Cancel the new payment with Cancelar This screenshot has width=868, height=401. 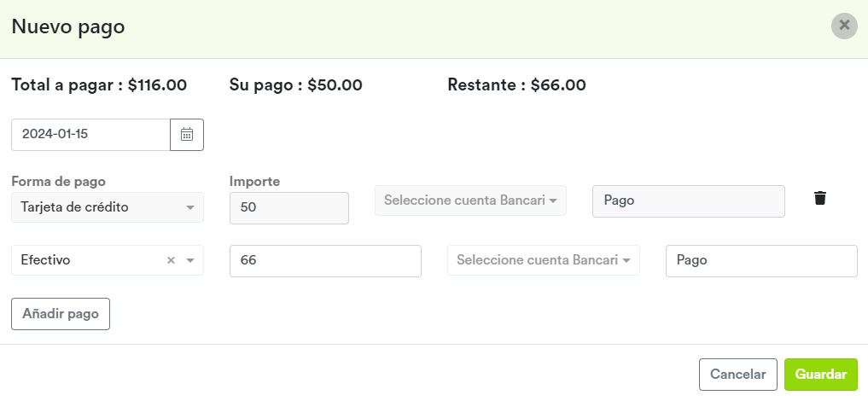[738, 375]
